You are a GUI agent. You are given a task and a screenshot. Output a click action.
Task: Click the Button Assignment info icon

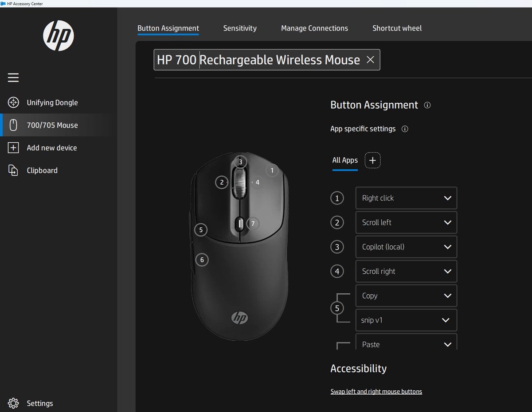427,105
